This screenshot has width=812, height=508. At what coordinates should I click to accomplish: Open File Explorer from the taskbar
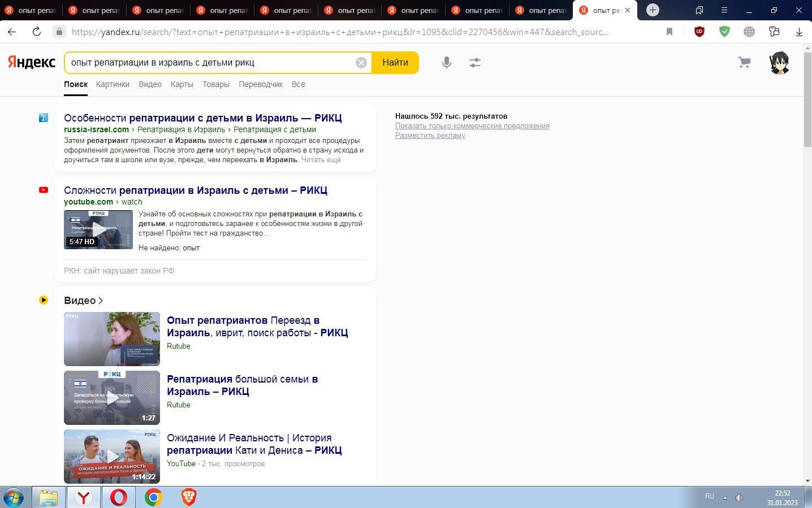[x=49, y=498]
